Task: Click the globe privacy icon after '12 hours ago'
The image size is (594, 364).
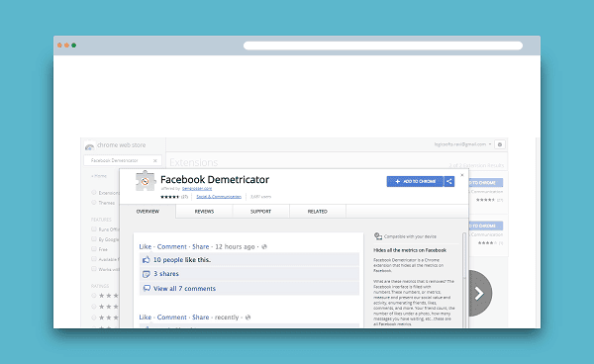Action: pyautogui.click(x=264, y=246)
